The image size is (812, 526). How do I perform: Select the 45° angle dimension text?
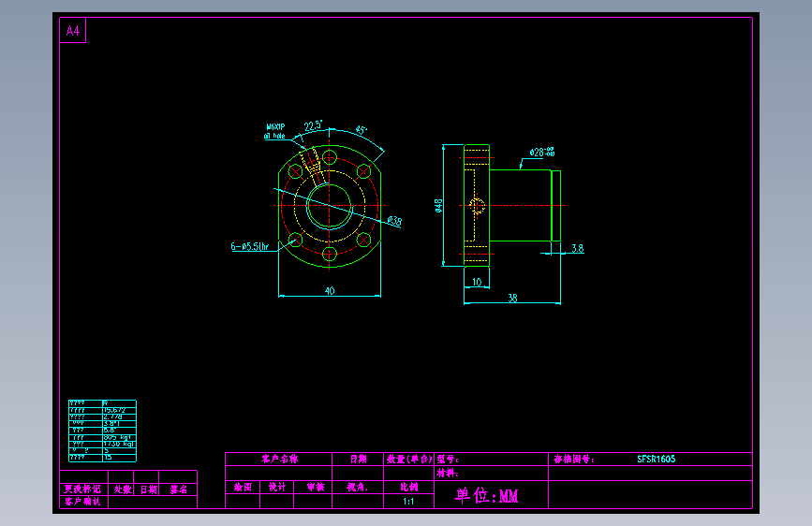(362, 130)
